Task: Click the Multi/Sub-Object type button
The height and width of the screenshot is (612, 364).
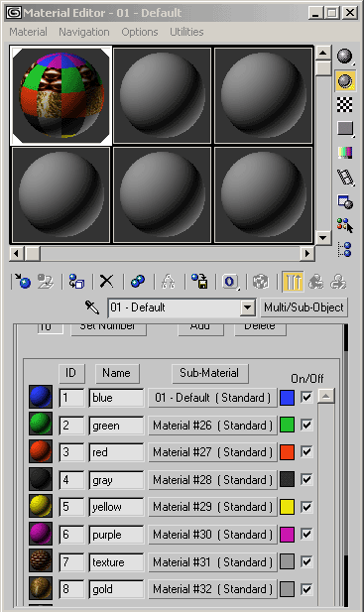Action: click(303, 307)
